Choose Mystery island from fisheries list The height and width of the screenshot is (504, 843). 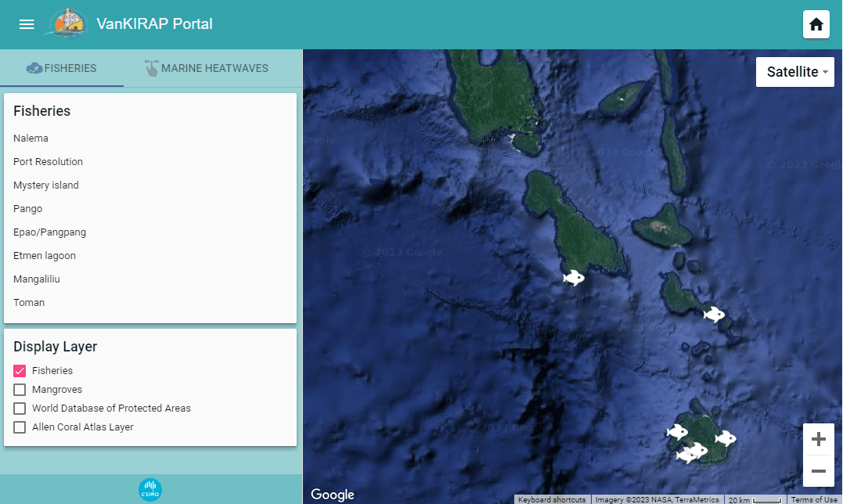(46, 185)
